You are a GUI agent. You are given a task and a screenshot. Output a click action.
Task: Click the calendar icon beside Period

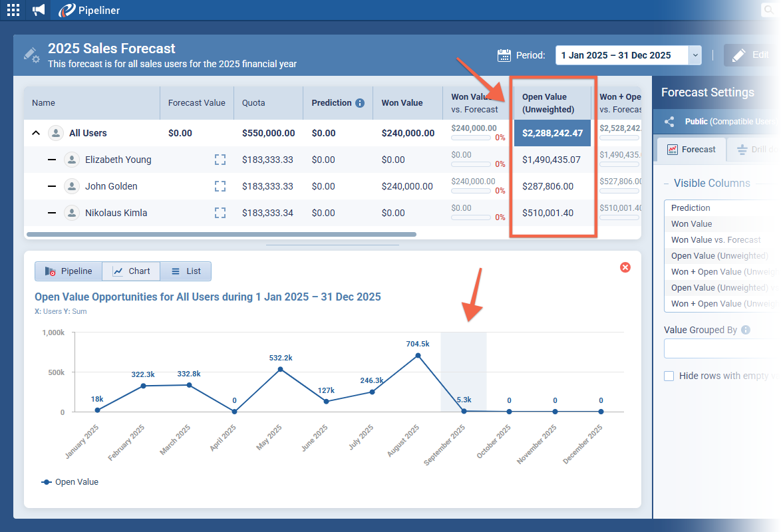[x=504, y=55]
